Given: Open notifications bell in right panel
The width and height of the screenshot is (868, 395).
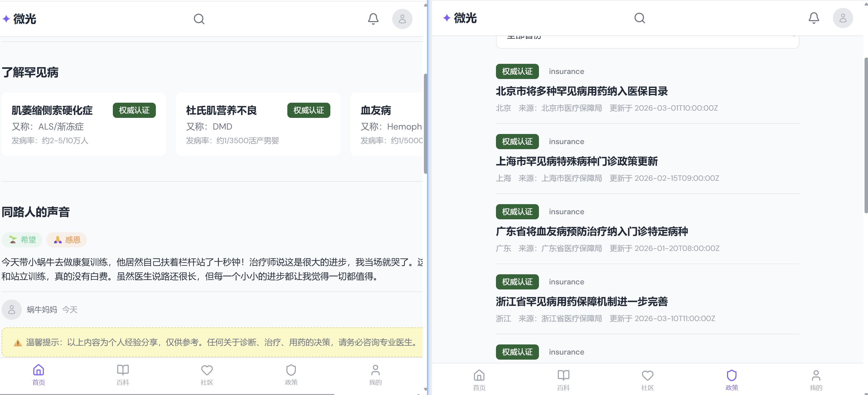Looking at the screenshot, I should click(x=814, y=18).
